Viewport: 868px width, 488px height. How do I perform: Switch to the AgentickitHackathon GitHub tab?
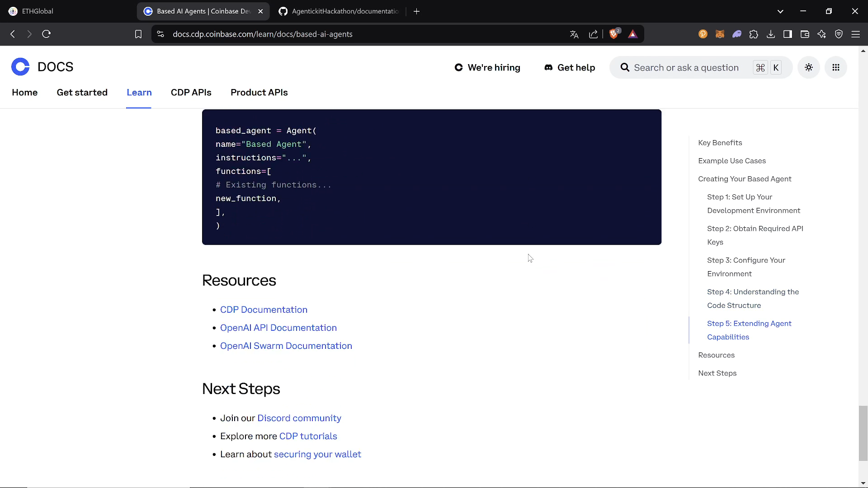click(x=339, y=11)
